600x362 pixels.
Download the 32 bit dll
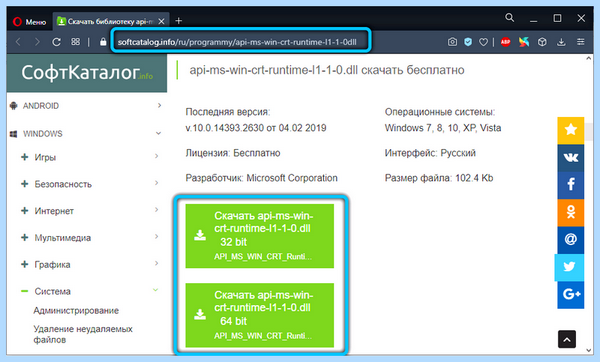260,236
